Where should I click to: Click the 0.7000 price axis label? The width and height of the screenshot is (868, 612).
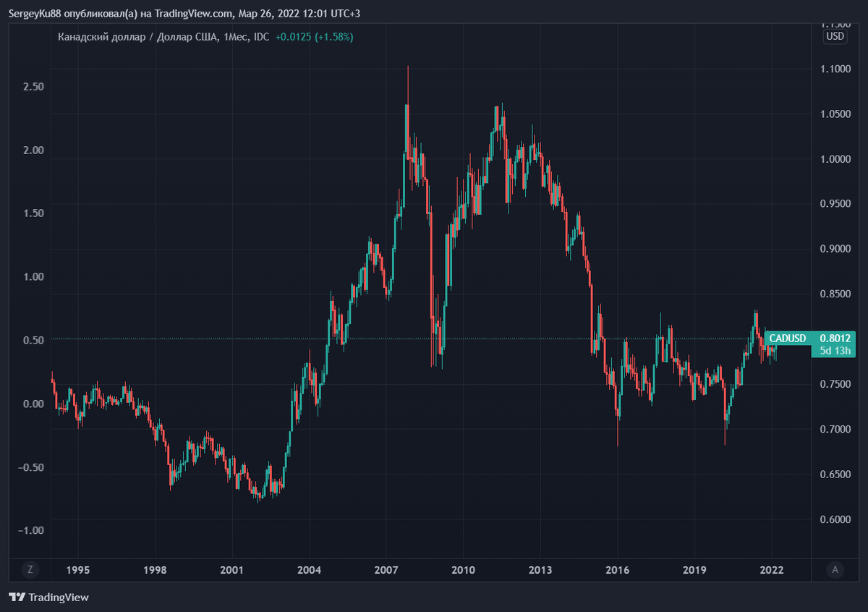pos(835,429)
